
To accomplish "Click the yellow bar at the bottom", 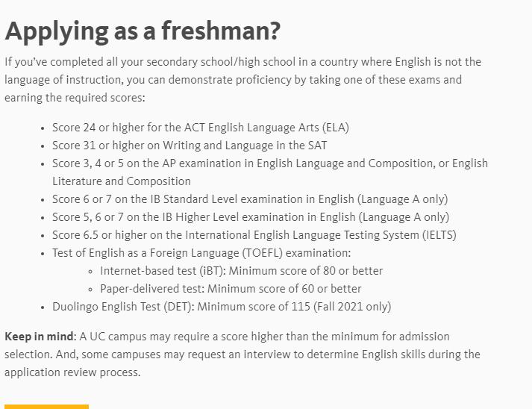I will coord(46,407).
